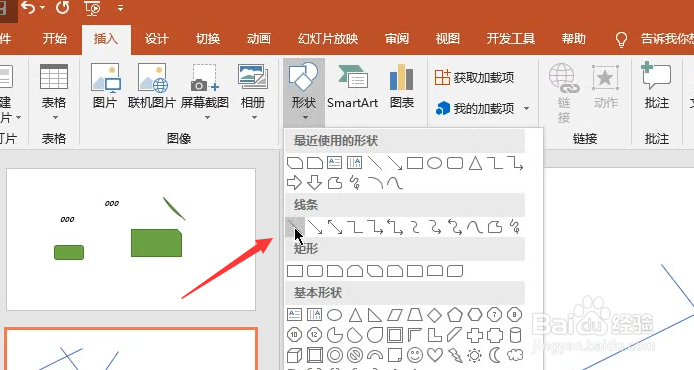Go to the 幻灯片放映 tab

pyautogui.click(x=328, y=39)
